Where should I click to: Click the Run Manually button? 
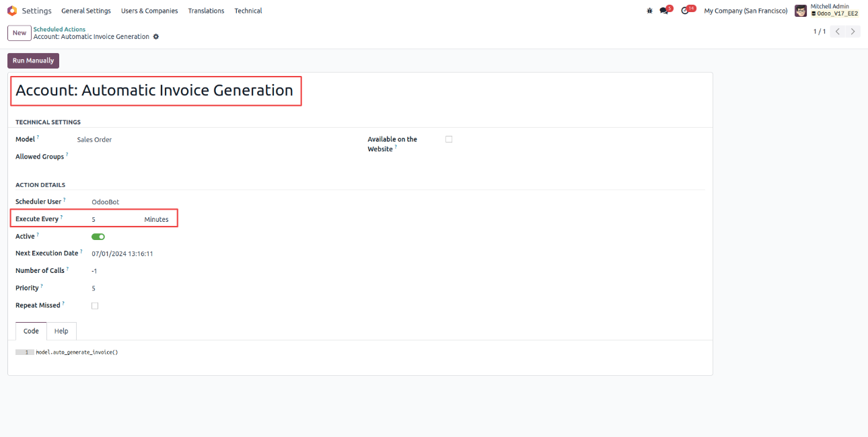pyautogui.click(x=33, y=61)
